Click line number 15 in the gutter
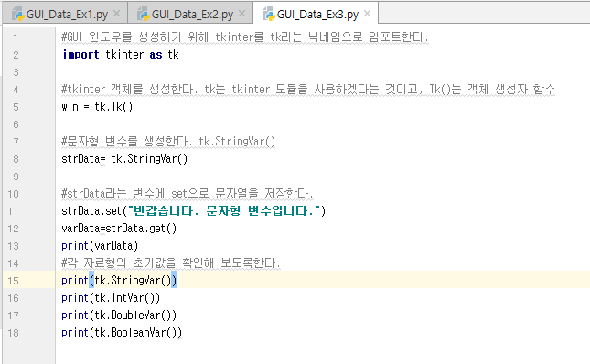Screen dimensions: 590x364 click(x=13, y=281)
